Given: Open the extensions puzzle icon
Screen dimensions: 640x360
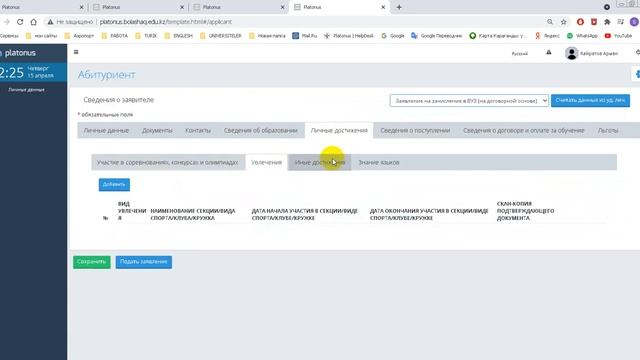Looking at the screenshot, I should 607,22.
